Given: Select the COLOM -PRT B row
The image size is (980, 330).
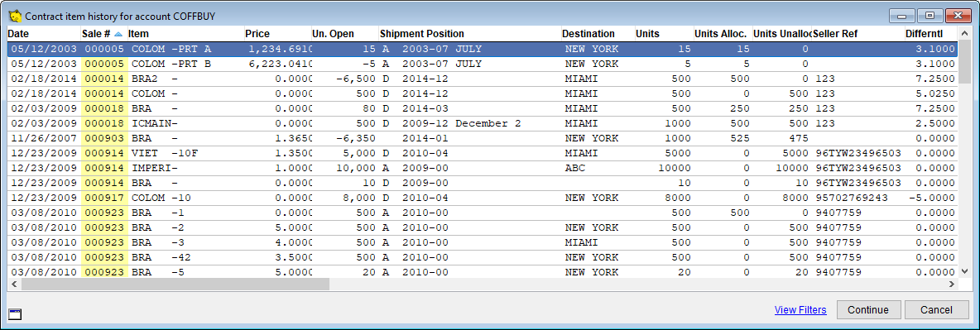Looking at the screenshot, I should pyautogui.click(x=482, y=64).
